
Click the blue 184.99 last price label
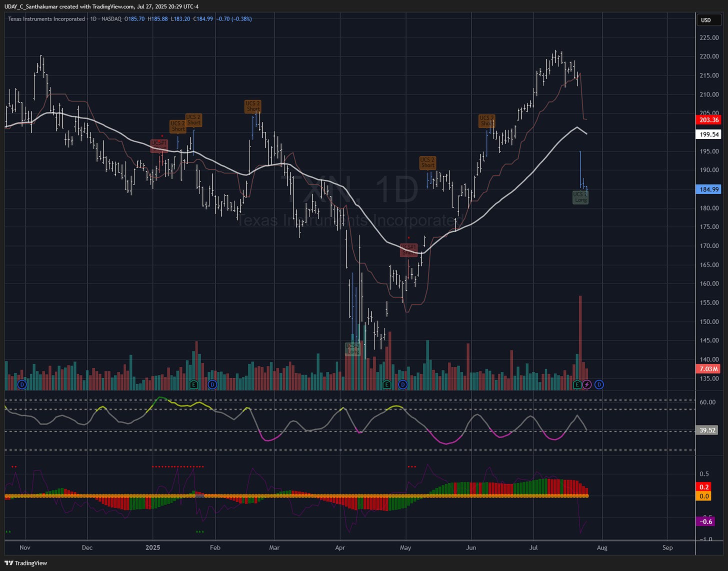click(x=709, y=189)
